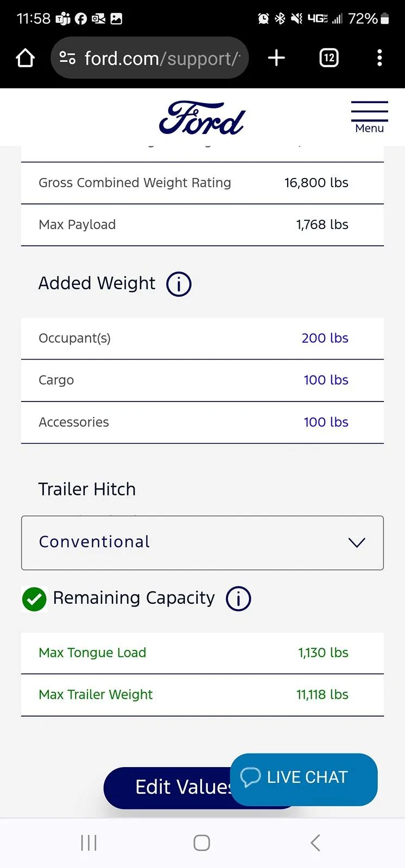Open the tab switcher showing 12 tabs
405x868 pixels.
tap(328, 57)
